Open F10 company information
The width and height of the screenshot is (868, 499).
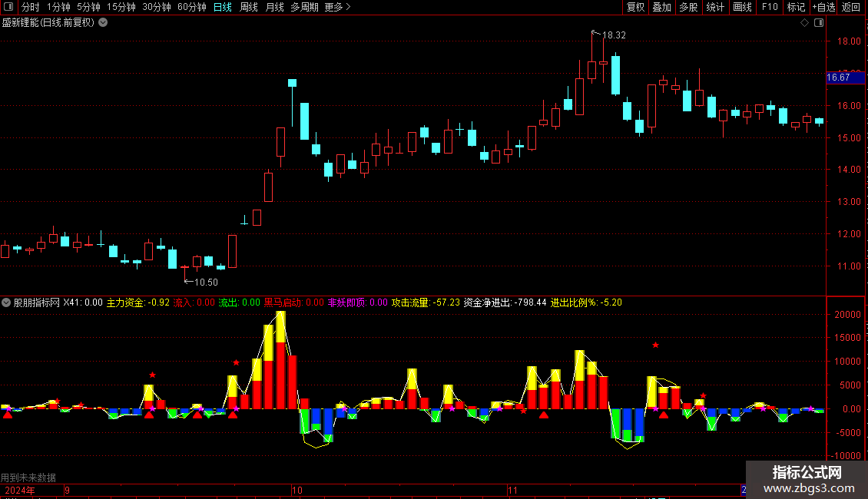coord(770,7)
